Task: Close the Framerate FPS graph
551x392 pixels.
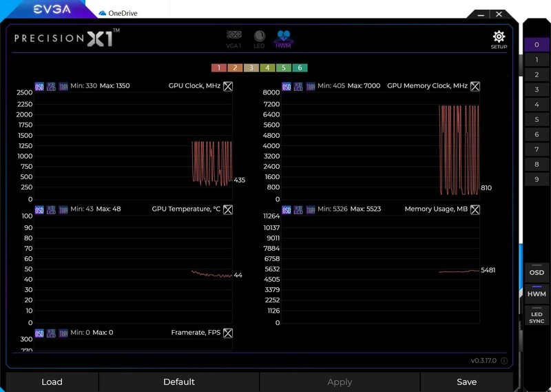Action: point(228,333)
